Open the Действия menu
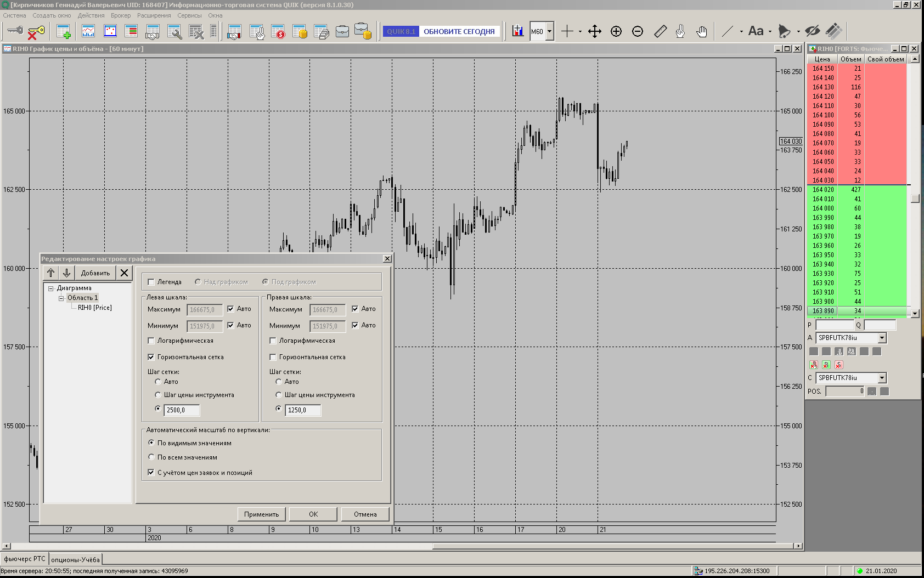The image size is (924, 578). (91, 15)
